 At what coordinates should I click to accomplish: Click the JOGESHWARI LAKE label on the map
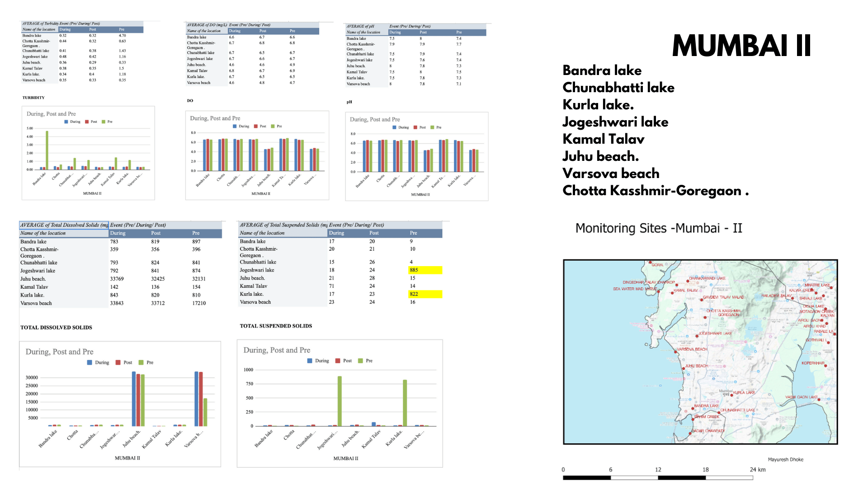click(715, 333)
